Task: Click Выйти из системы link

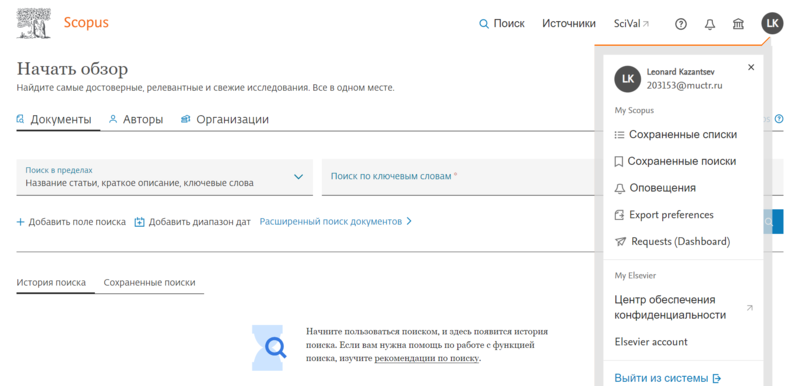Action: tap(668, 378)
